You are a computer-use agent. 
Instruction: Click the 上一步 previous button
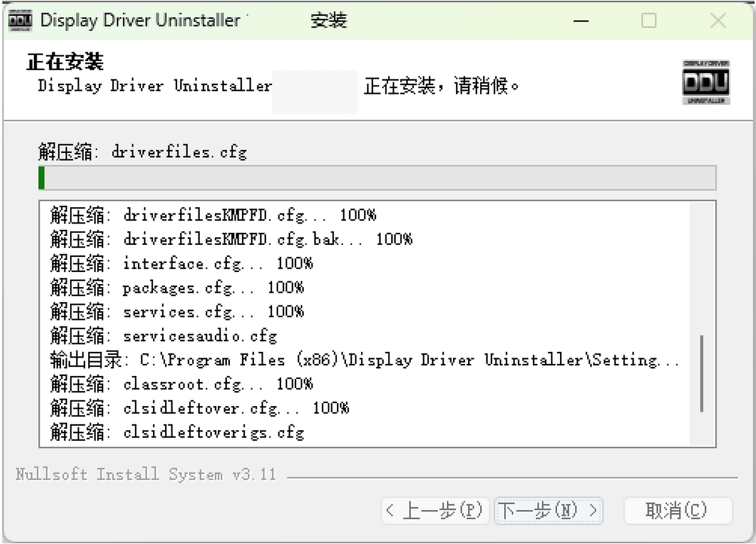point(435,511)
